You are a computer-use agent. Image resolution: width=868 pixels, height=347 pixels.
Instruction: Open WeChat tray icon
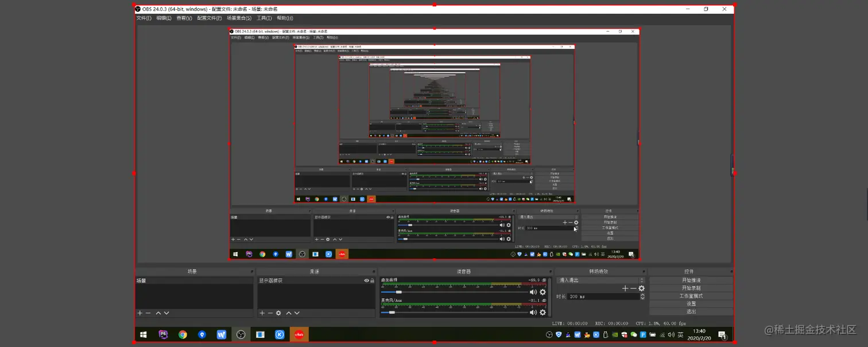point(633,335)
